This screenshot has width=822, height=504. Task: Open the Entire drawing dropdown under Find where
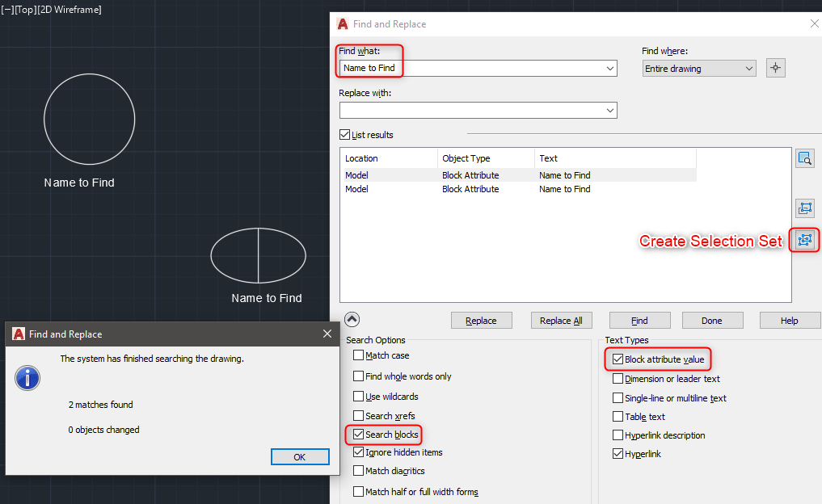(x=748, y=68)
